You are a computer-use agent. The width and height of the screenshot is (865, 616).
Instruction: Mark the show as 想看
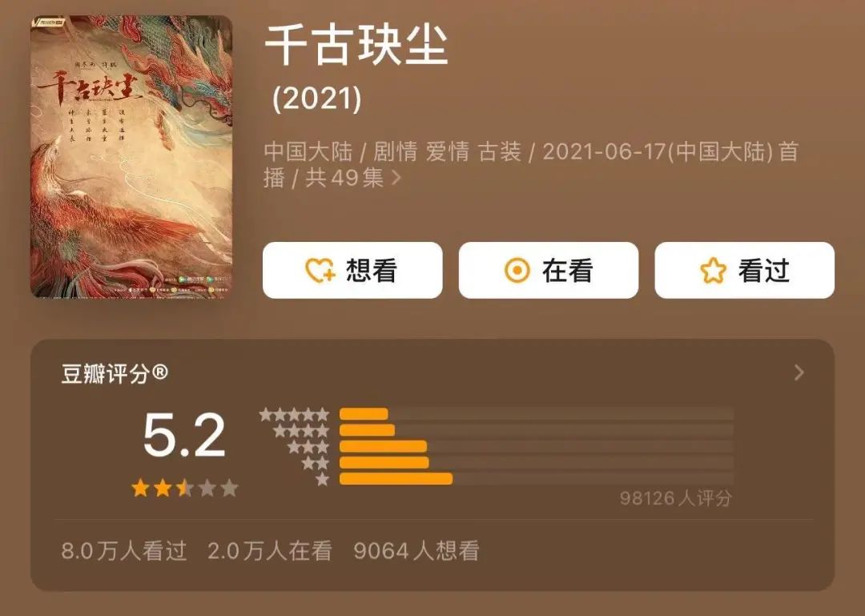(x=352, y=271)
